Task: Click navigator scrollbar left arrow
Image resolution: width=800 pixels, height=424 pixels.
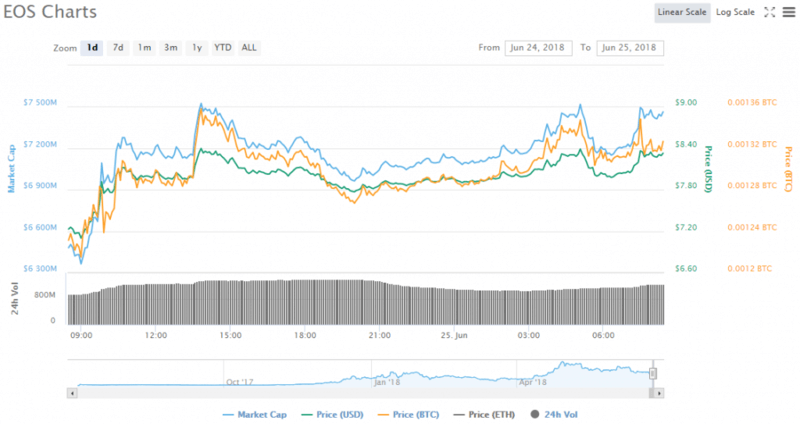Action: tap(71, 394)
